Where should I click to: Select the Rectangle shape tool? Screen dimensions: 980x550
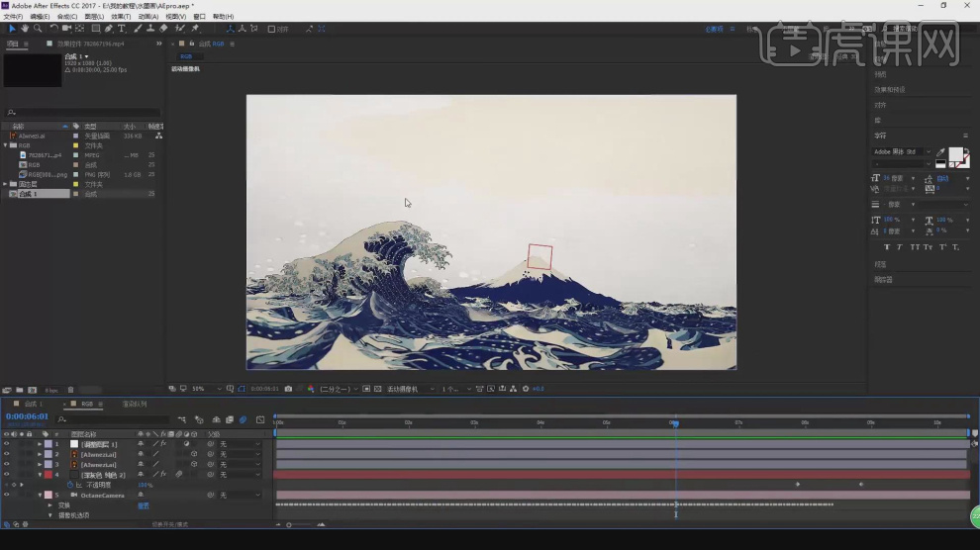pos(96,29)
